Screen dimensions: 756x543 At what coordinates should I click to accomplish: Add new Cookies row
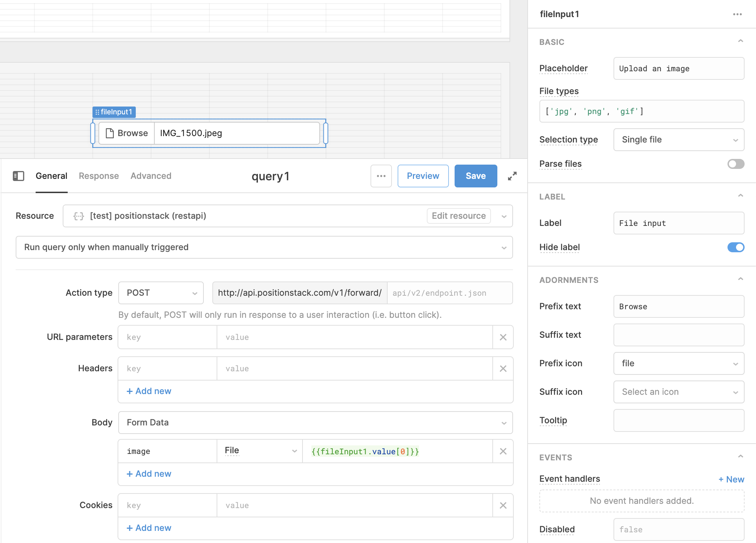149,528
